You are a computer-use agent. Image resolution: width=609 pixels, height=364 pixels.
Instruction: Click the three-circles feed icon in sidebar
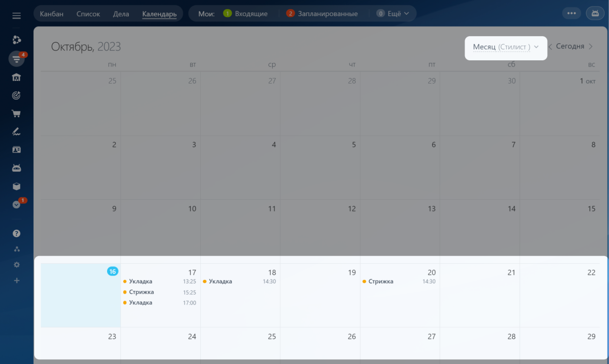tap(17, 40)
